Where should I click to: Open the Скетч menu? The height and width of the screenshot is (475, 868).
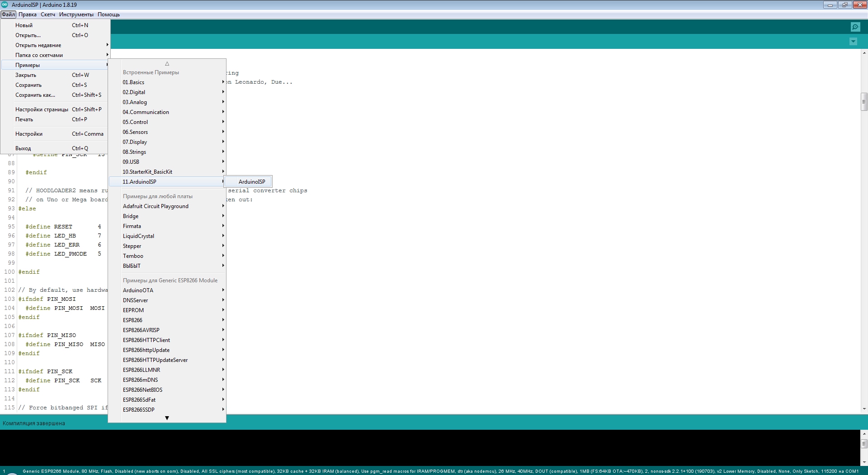[48, 14]
